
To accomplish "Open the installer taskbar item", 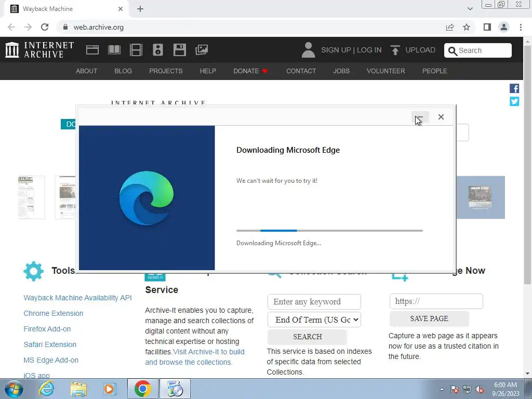I will [175, 389].
